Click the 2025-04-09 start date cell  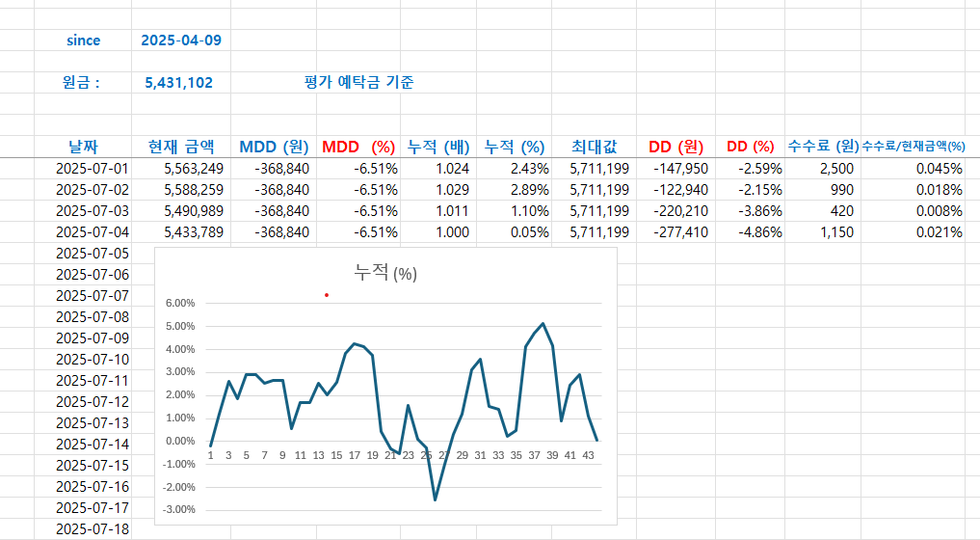(180, 40)
